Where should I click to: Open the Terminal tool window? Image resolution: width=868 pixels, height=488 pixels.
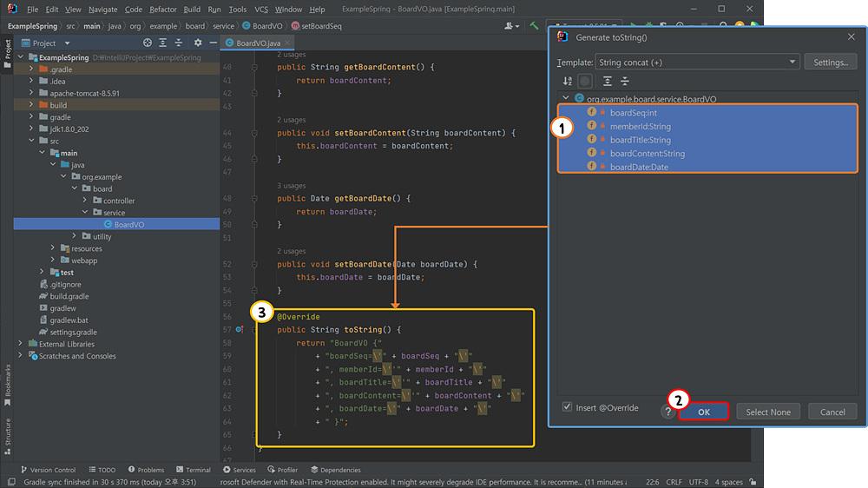tap(193, 470)
